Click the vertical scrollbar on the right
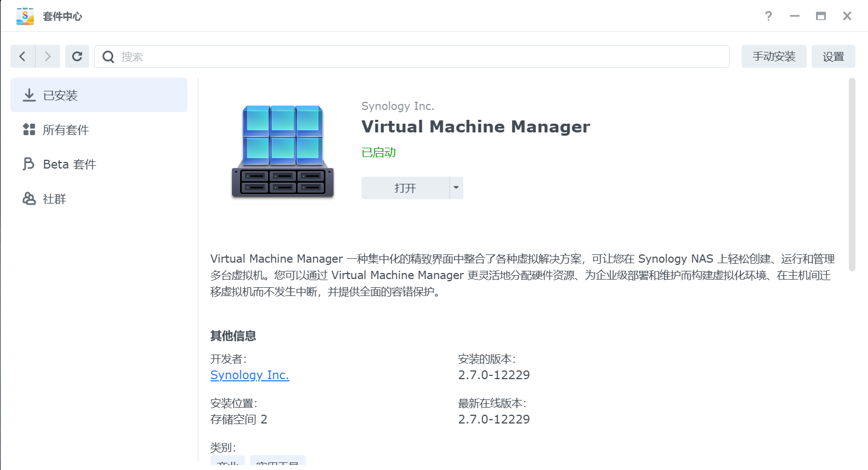The height and width of the screenshot is (470, 868). (x=852, y=175)
